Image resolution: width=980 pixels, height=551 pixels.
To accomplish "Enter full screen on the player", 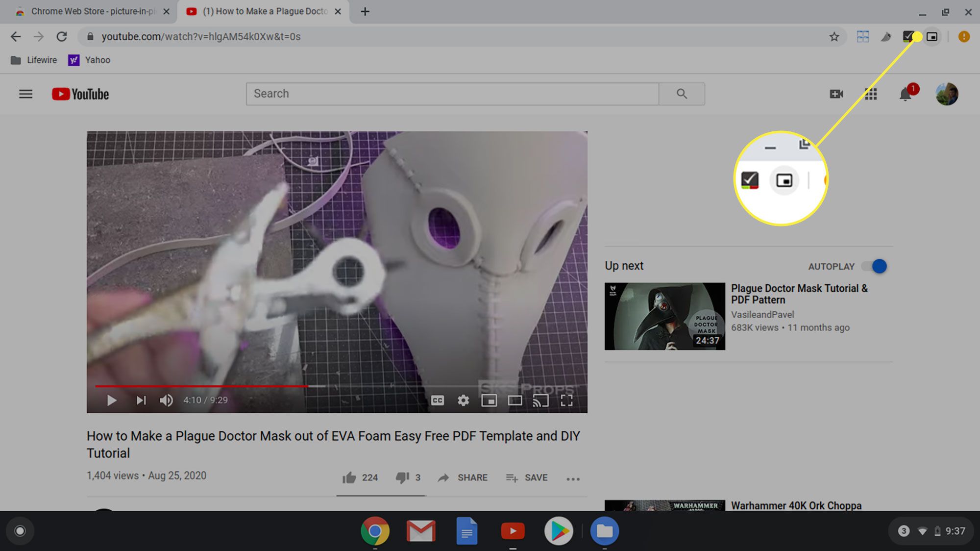I will tap(567, 401).
